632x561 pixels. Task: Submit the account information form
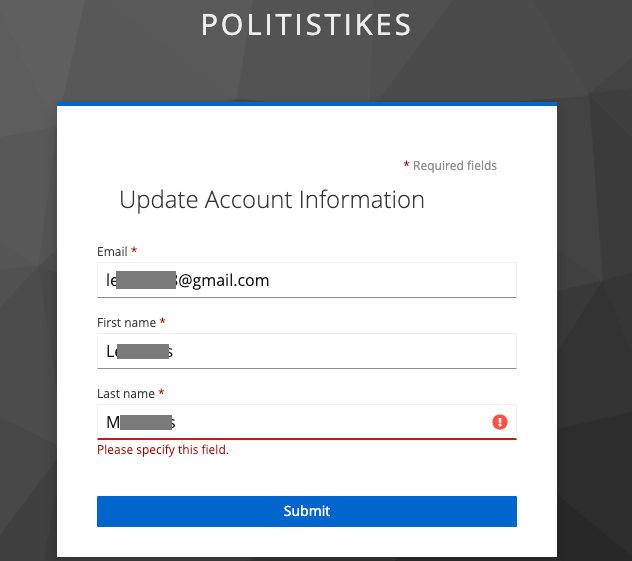point(307,511)
